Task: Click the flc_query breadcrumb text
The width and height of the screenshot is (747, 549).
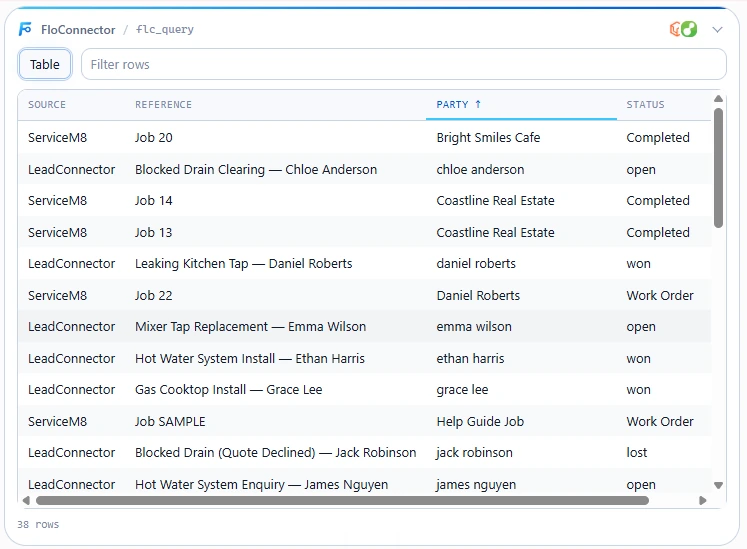Action: point(165,30)
